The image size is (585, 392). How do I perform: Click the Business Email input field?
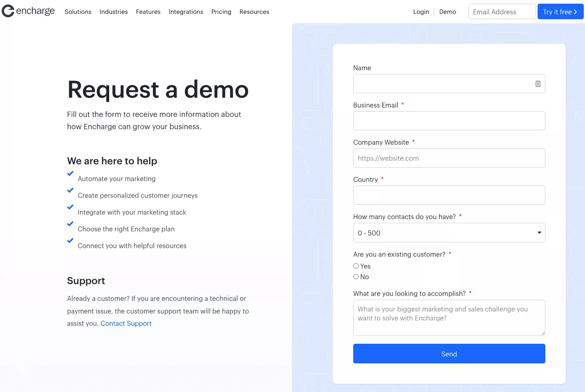(x=449, y=121)
